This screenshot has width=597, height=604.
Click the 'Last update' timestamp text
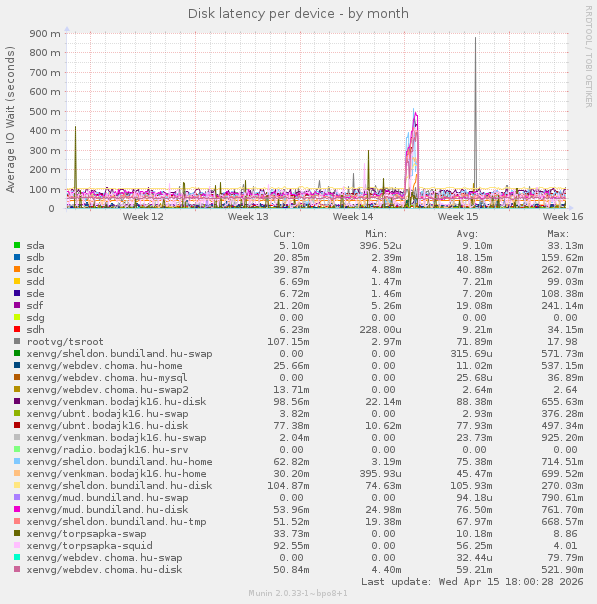coord(472,581)
